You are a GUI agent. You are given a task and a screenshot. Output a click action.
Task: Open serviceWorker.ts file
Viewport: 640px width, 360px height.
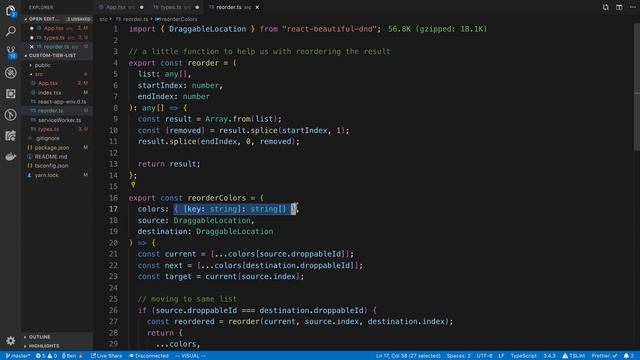click(x=59, y=120)
